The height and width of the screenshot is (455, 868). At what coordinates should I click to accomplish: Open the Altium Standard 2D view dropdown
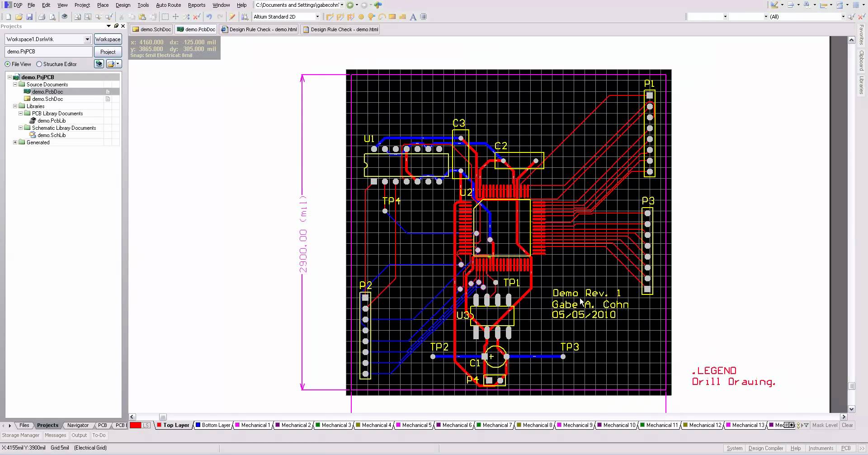[317, 17]
